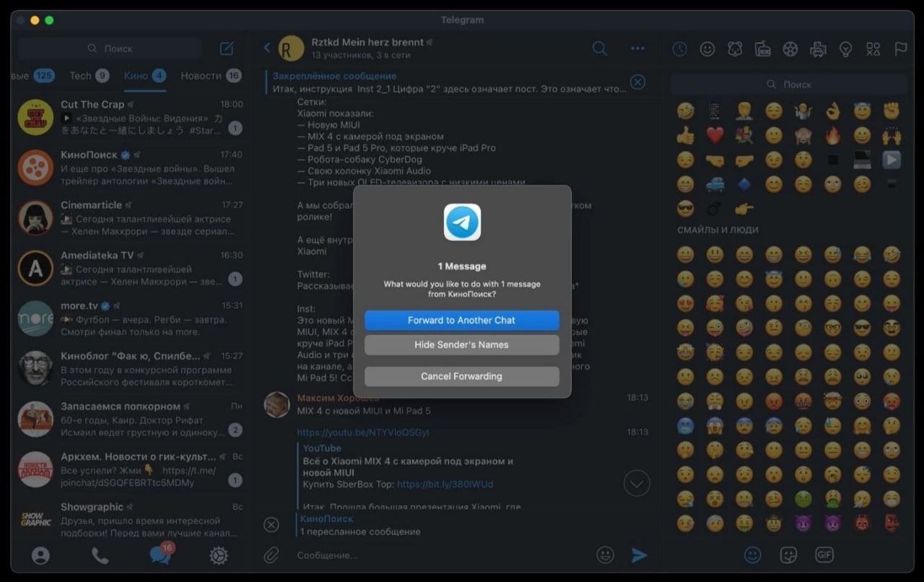The width and height of the screenshot is (924, 582).
Task: Open the Objects light bulb category icon
Action: (845, 48)
